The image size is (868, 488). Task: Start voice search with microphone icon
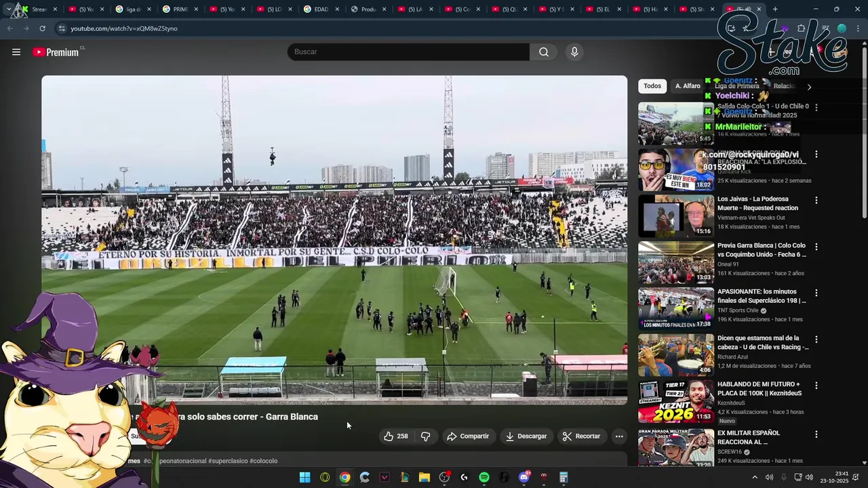click(574, 52)
